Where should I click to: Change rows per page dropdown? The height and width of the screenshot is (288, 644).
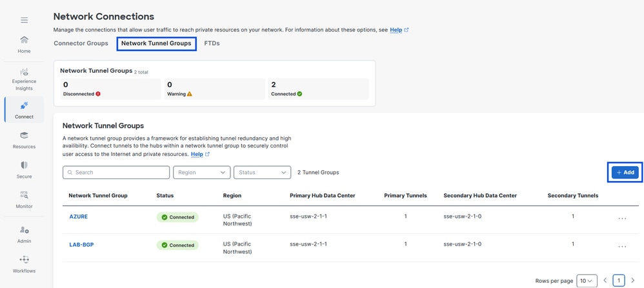pyautogui.click(x=586, y=281)
